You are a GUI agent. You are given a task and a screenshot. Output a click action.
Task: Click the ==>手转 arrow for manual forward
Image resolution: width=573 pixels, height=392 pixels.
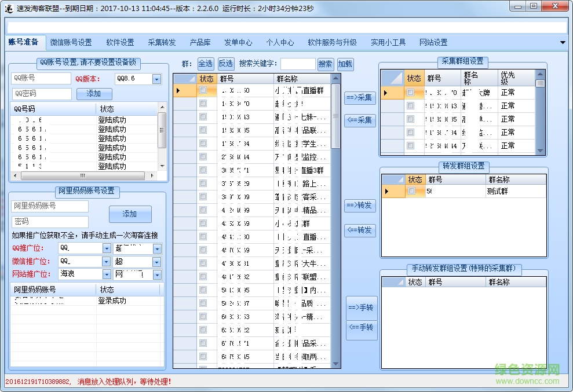[361, 307]
